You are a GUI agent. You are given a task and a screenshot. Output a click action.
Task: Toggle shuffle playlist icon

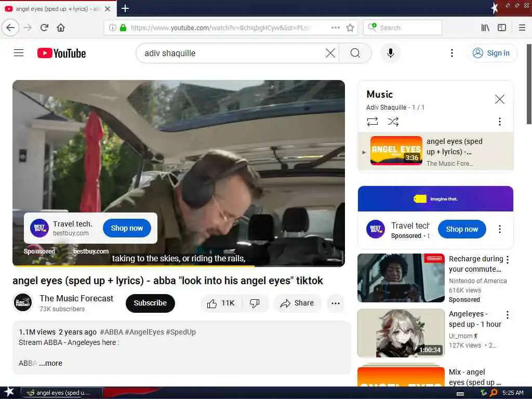pyautogui.click(x=393, y=122)
